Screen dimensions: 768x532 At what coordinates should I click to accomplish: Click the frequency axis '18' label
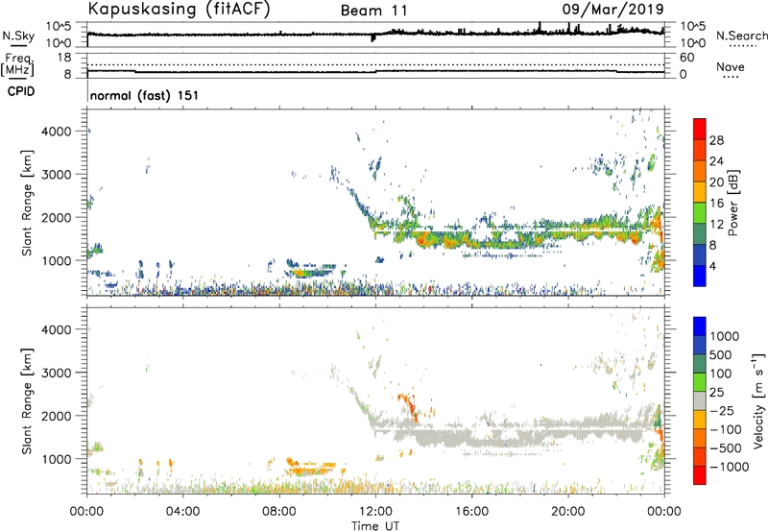pos(64,58)
